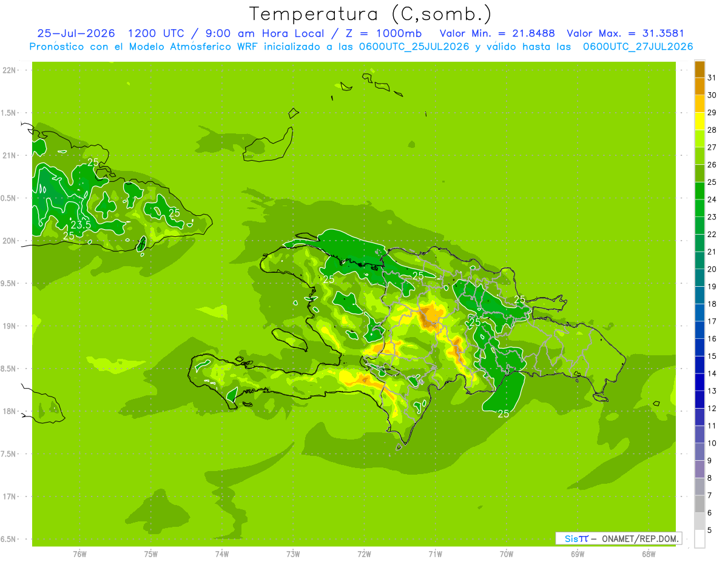Click the legend number 15

pos(712,356)
